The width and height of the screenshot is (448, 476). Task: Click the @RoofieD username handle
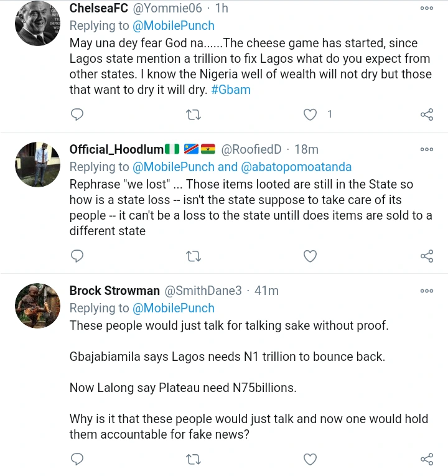(x=252, y=149)
